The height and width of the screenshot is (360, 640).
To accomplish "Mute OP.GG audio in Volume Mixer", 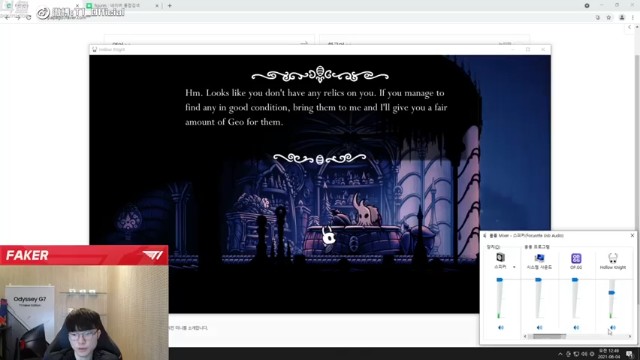I will pos(576,327).
